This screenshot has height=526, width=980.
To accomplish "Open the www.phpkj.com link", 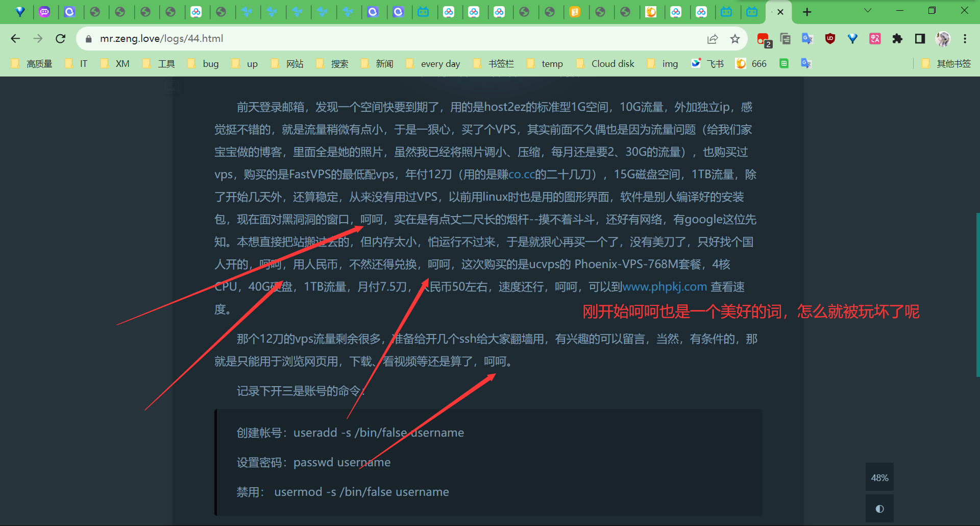I will (665, 287).
